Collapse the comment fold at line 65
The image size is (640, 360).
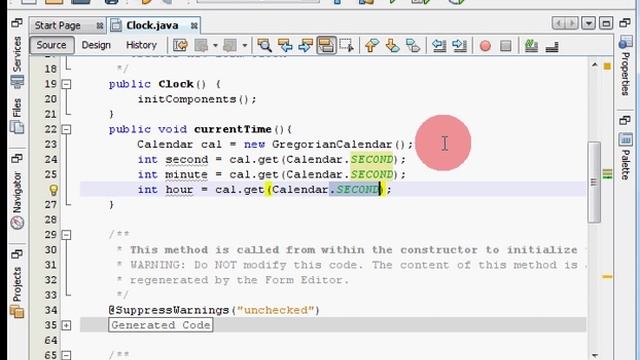[66, 355]
